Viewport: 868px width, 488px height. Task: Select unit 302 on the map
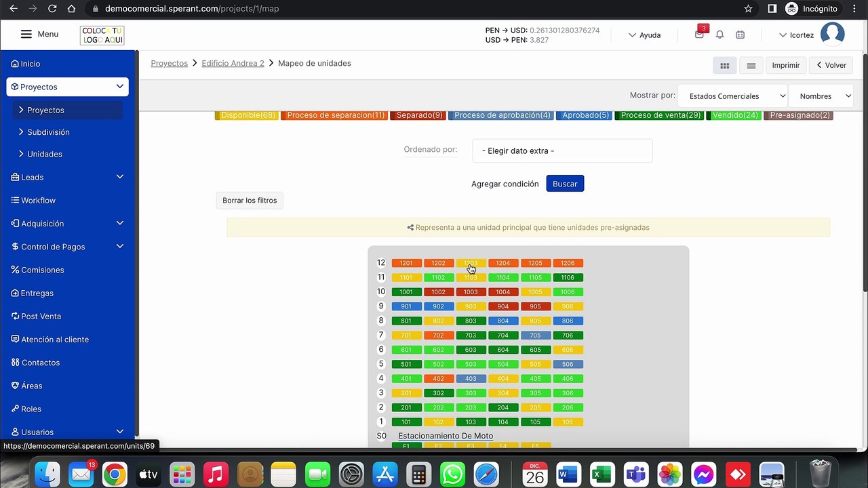pyautogui.click(x=439, y=393)
